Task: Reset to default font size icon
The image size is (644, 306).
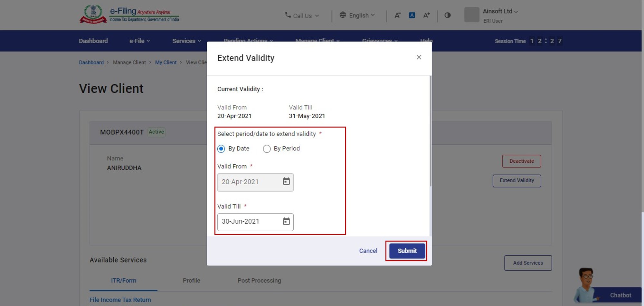Action: 412,15
